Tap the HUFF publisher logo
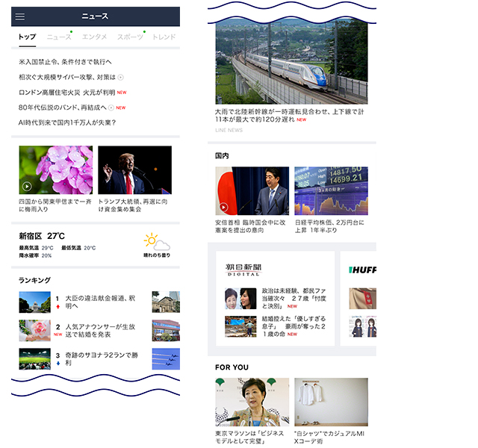Image resolution: width=478 pixels, height=448 pixels. pos(362,270)
